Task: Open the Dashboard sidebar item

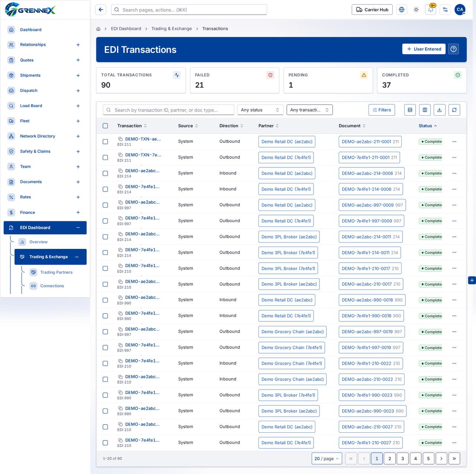Action: pyautogui.click(x=30, y=30)
